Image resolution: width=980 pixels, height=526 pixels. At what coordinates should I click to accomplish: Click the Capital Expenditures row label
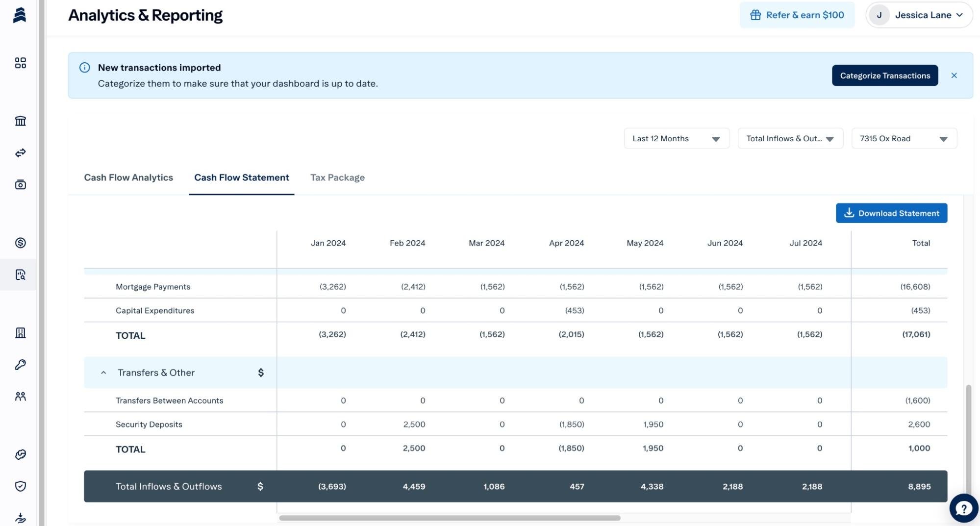(155, 310)
